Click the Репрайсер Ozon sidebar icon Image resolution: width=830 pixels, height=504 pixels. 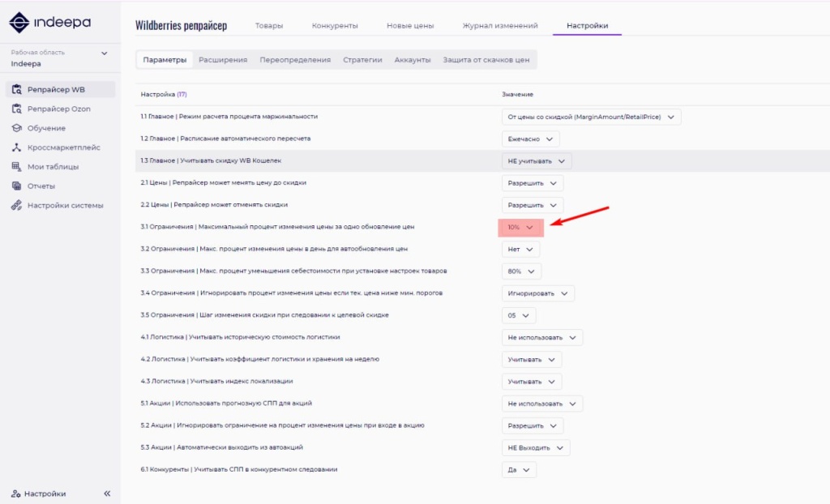coord(17,109)
